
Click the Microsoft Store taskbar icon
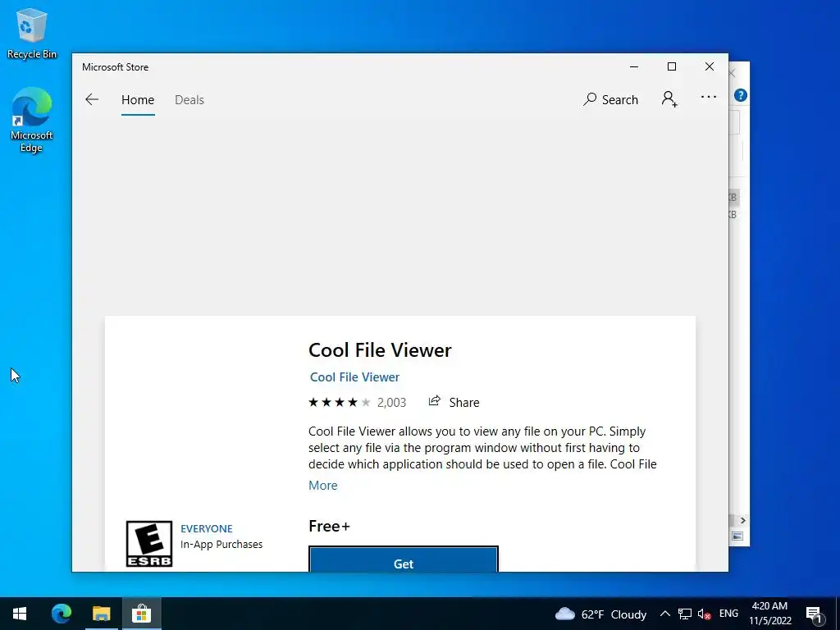click(x=141, y=614)
